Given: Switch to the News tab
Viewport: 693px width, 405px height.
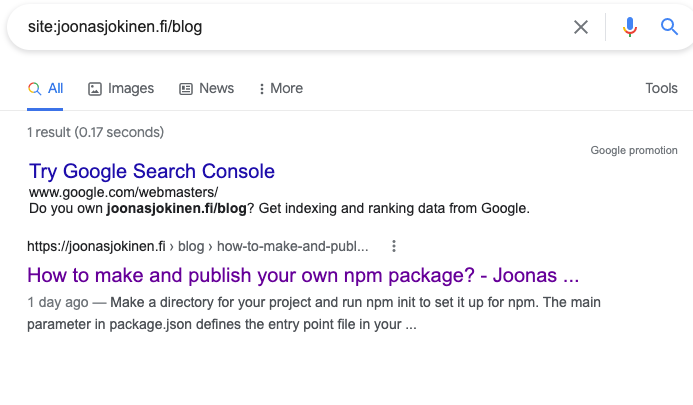Looking at the screenshot, I should tap(206, 88).
